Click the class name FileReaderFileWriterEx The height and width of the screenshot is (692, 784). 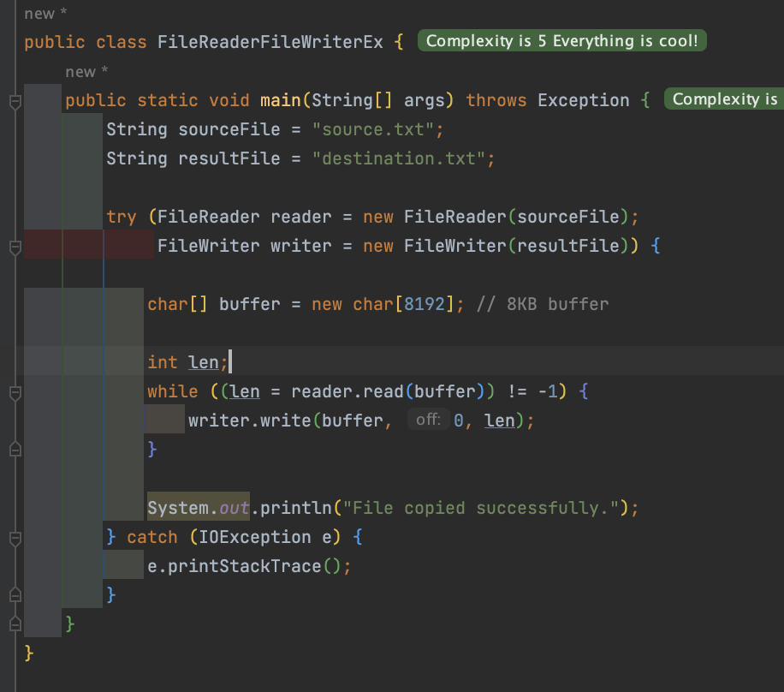pos(270,42)
